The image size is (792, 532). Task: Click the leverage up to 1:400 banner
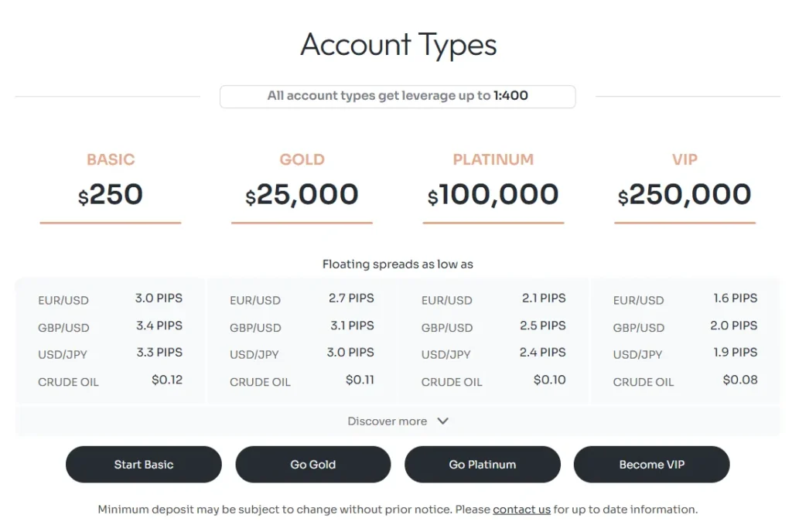398,97
